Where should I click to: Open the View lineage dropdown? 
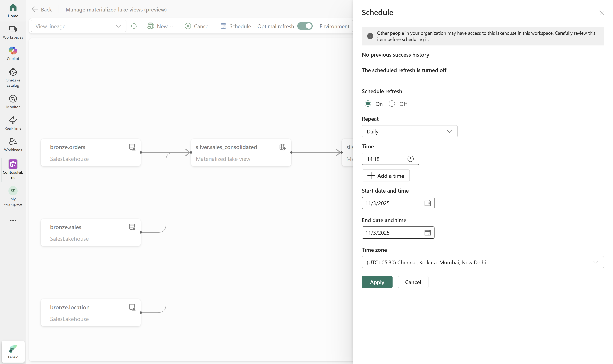pyautogui.click(x=78, y=26)
